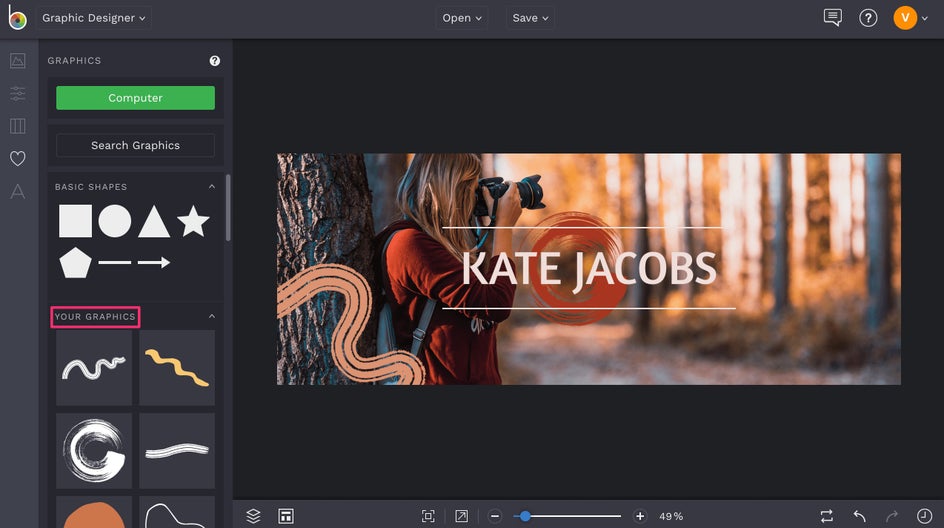Click the zoom slider handle
The image size is (944, 528).
coord(525,516)
